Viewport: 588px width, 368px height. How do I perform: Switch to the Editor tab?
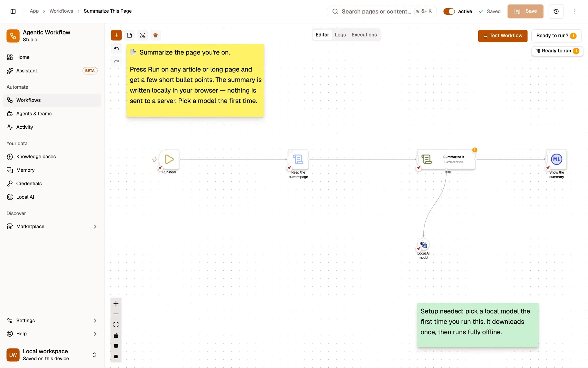point(322,35)
